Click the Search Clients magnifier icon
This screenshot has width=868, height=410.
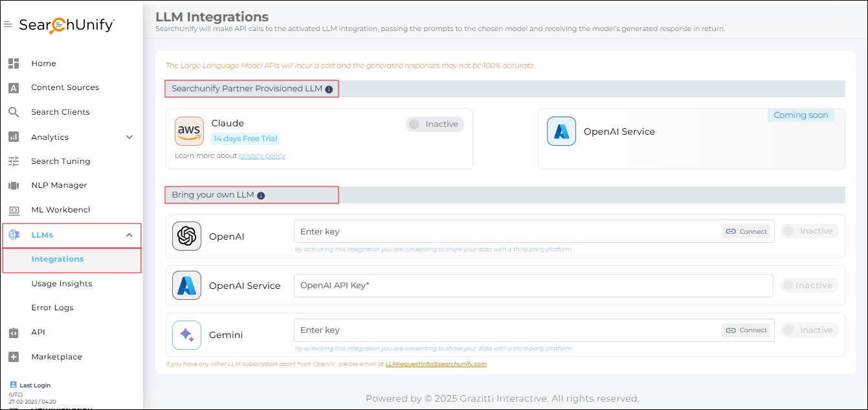14,112
